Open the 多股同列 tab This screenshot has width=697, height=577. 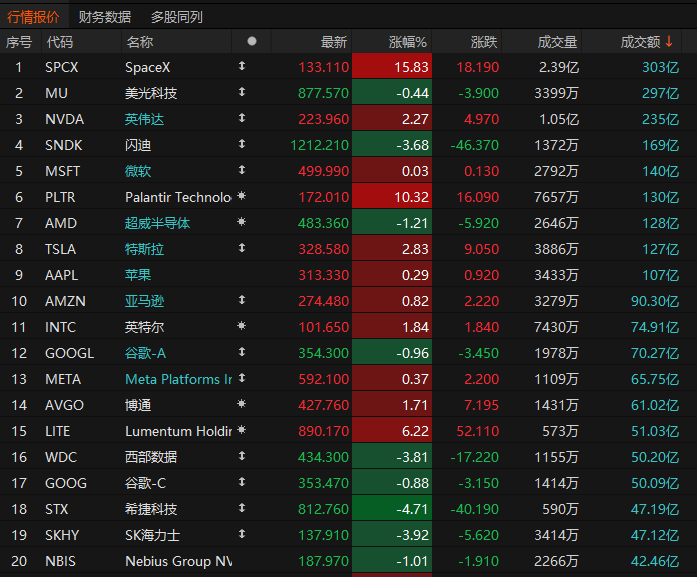click(176, 17)
